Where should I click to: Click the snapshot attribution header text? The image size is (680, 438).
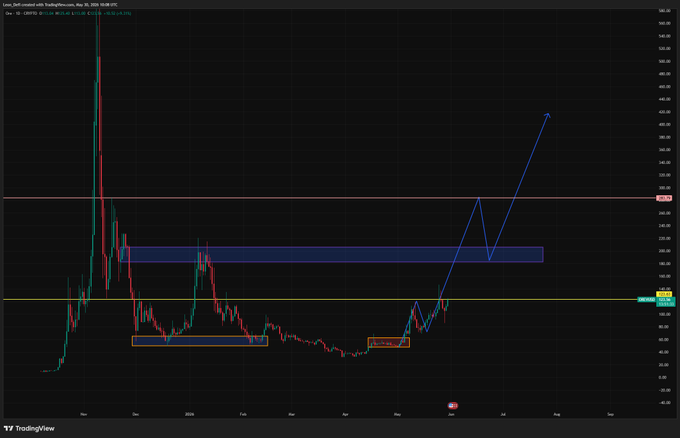coord(60,5)
